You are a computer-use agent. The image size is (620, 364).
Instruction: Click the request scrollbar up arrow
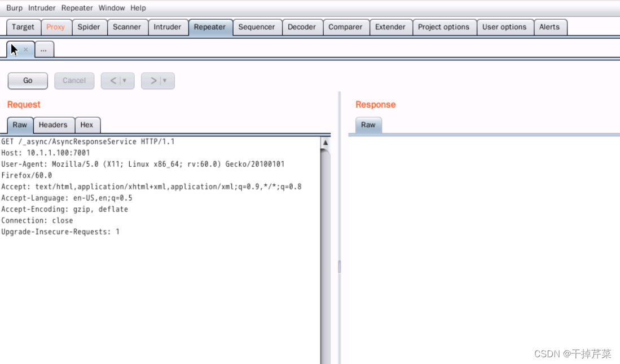pyautogui.click(x=326, y=143)
